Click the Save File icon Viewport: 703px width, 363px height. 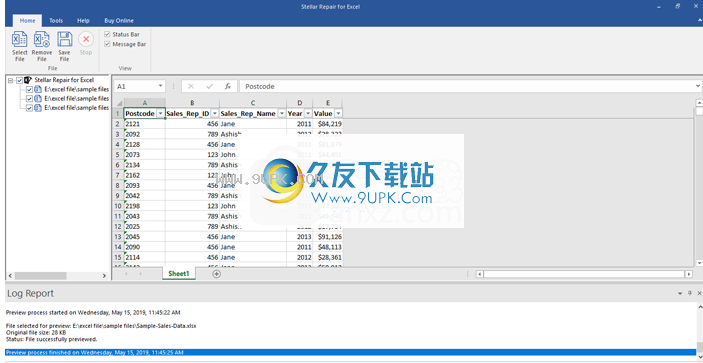pyautogui.click(x=65, y=39)
